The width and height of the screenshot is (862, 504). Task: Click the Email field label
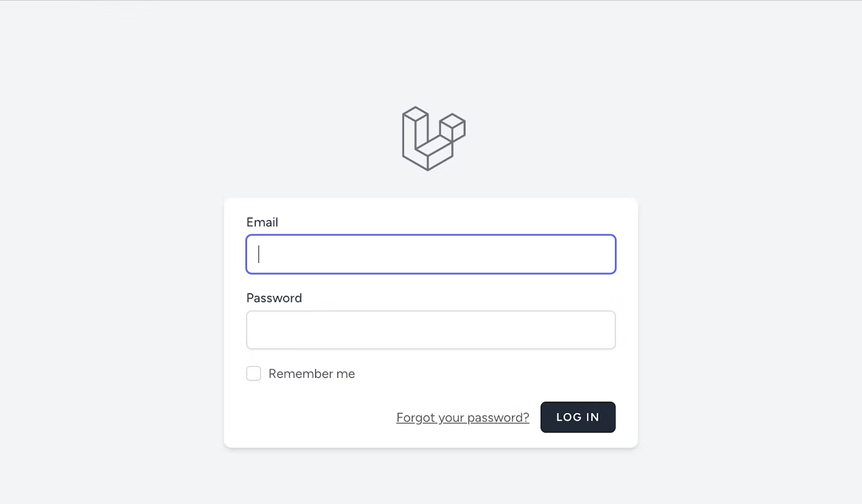(x=262, y=222)
